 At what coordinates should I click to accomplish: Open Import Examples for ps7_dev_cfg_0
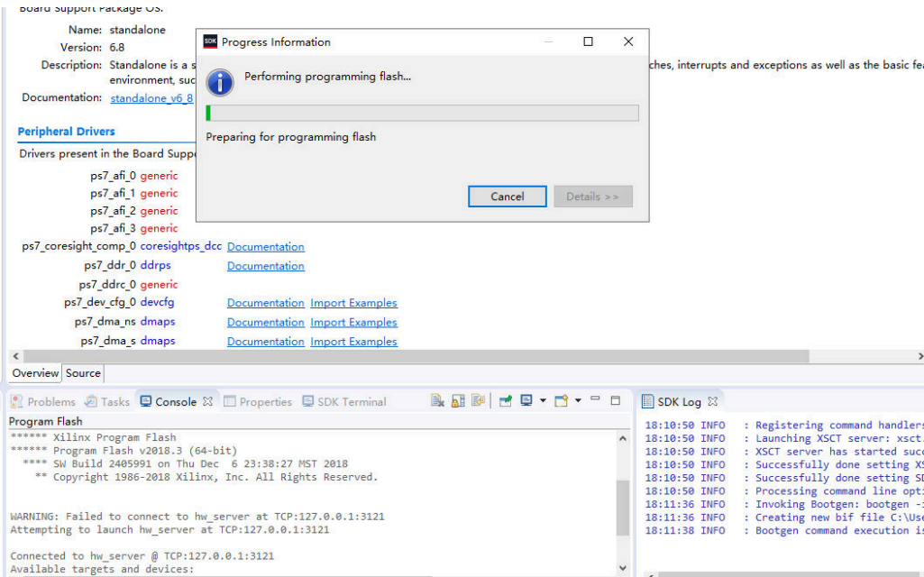click(353, 303)
